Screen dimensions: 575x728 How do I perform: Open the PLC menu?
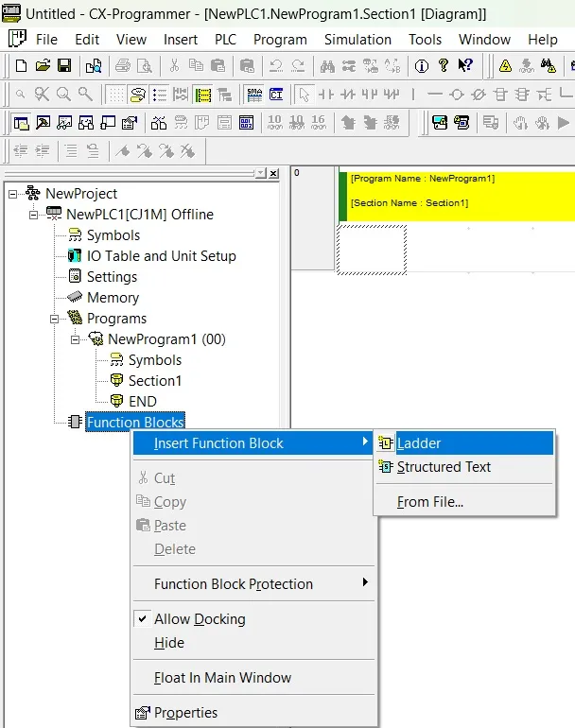[225, 40]
